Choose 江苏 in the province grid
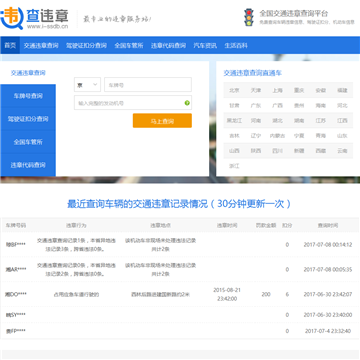360x360 pixels. pyautogui.click(x=321, y=120)
